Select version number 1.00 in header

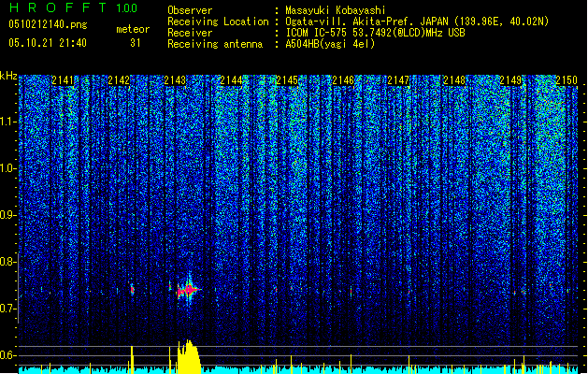pyautogui.click(x=127, y=8)
